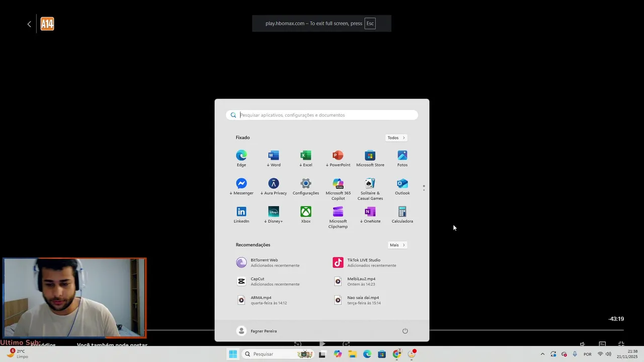644x362 pixels.
Task: Click the power button in Start menu
Action: [405, 331]
